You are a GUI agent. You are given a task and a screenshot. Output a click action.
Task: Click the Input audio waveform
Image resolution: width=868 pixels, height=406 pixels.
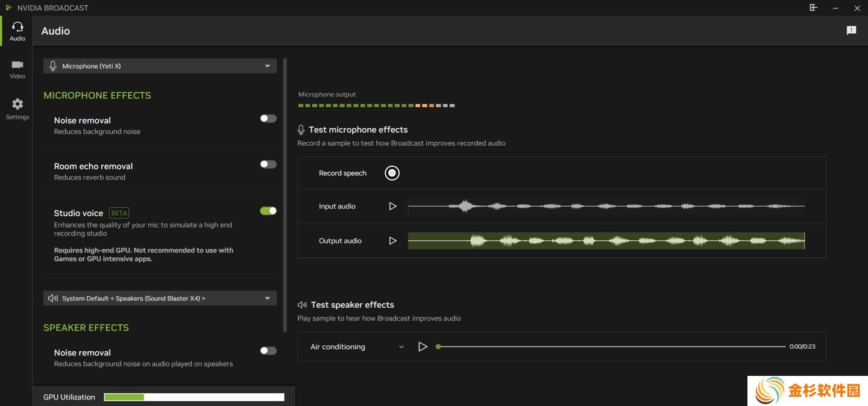click(x=606, y=206)
